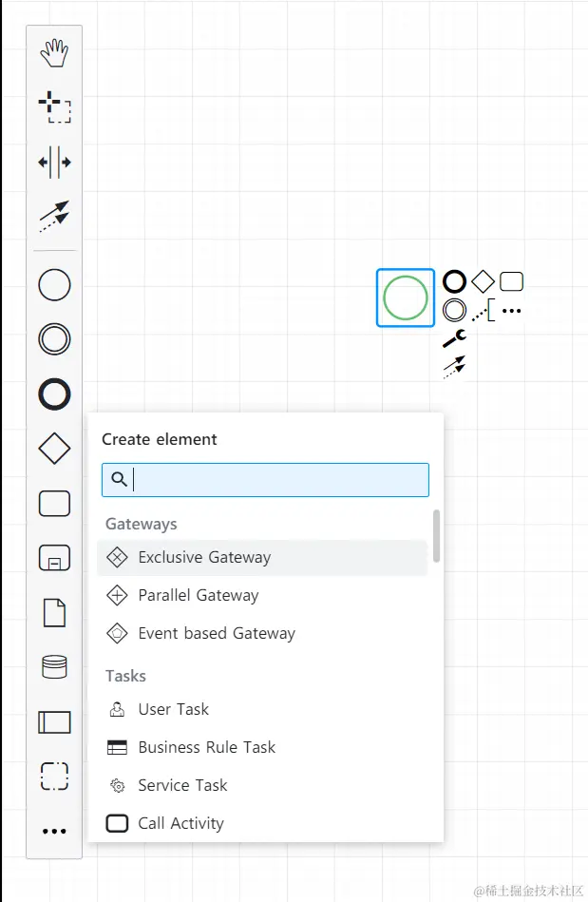Create an end event from palette
588x902 pixels.
pos(54,394)
